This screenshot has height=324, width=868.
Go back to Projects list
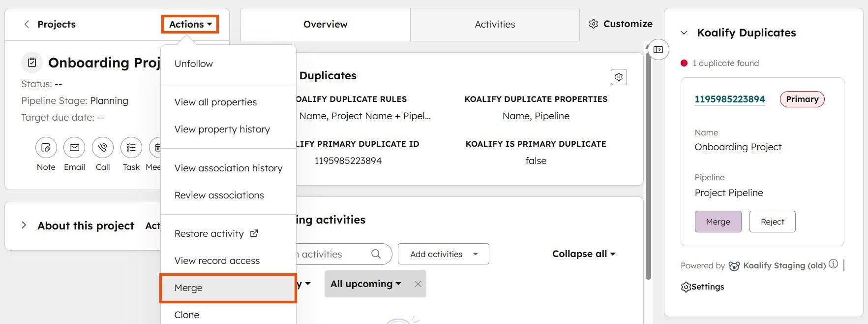tap(50, 24)
